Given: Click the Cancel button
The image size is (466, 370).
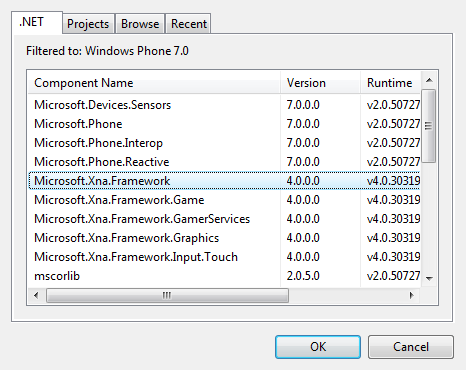Looking at the screenshot, I should [x=411, y=347].
